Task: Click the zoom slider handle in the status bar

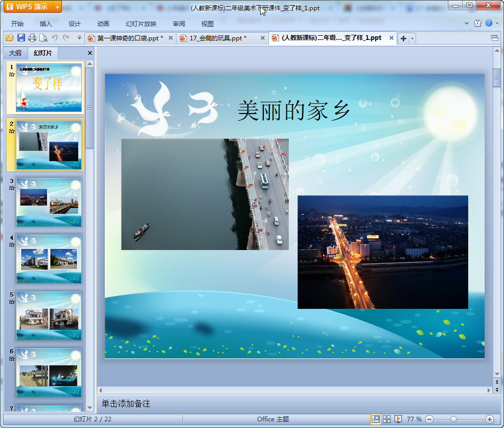Action: (453, 419)
